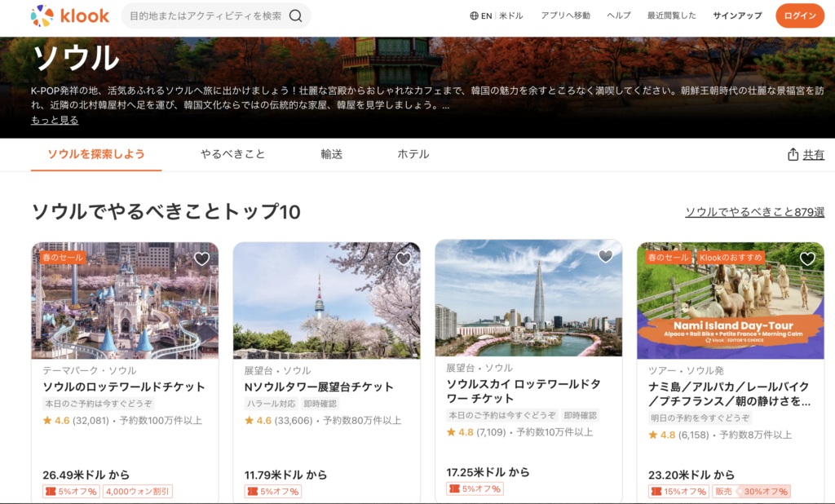Toggle favorite heart on Seoul Sky card
The image size is (835, 504).
pyautogui.click(x=605, y=256)
